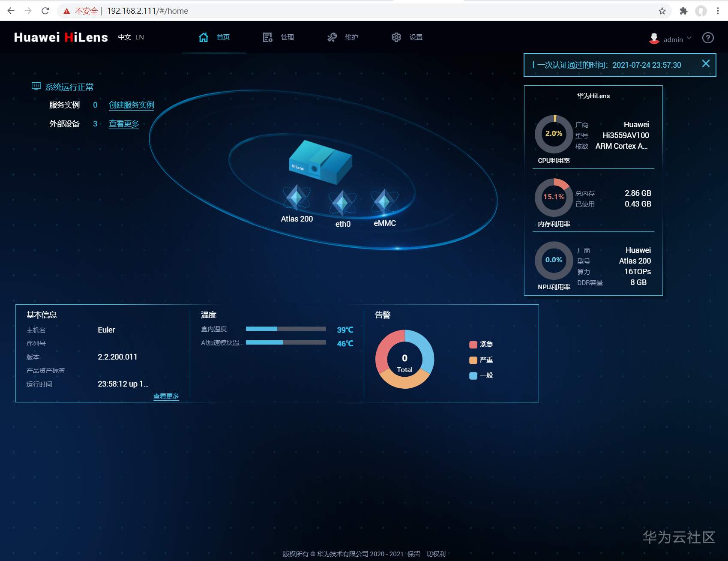Click the management list icon
The height and width of the screenshot is (561, 728).
tap(268, 37)
